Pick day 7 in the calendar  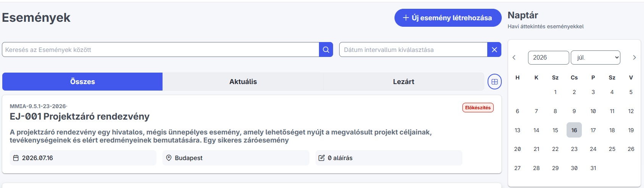pyautogui.click(x=536, y=111)
